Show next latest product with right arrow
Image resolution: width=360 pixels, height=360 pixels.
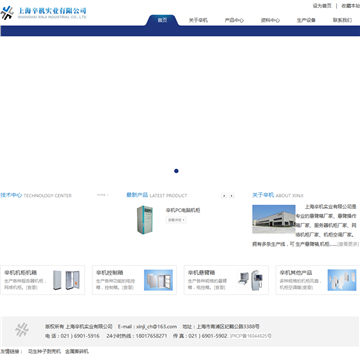pos(231,196)
